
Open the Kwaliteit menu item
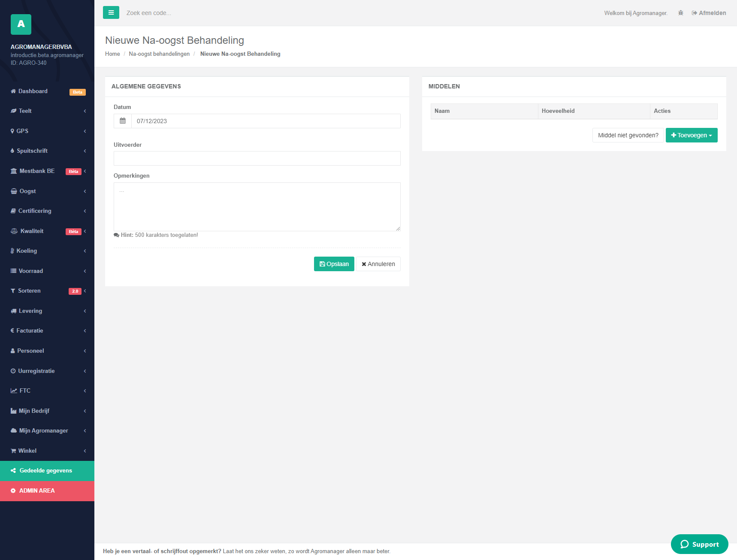(47, 231)
